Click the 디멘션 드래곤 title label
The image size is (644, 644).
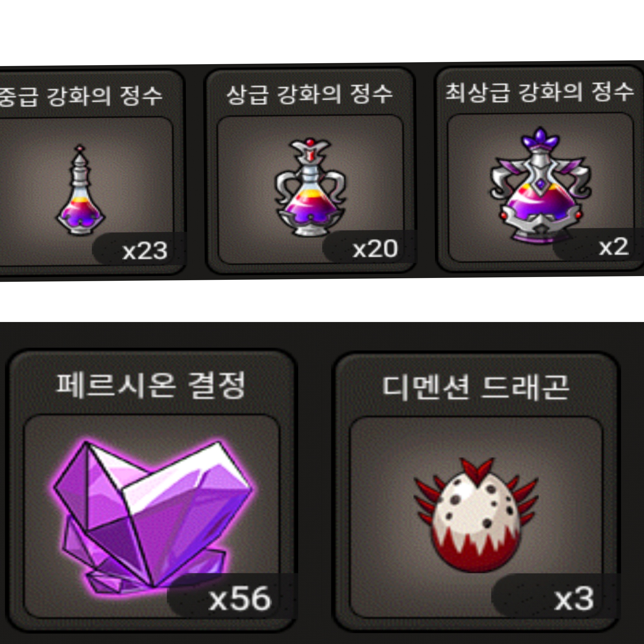pos(476,387)
